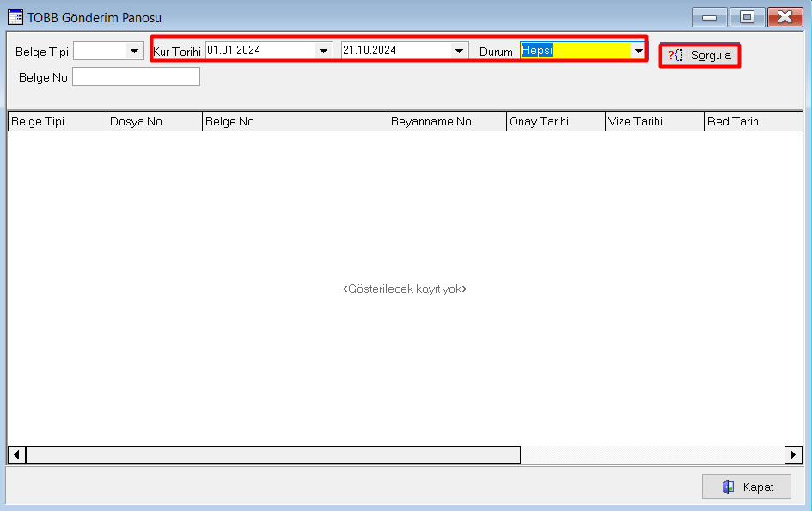Sort by Vize Tarihi column header
The image size is (812, 511).
(x=654, y=121)
